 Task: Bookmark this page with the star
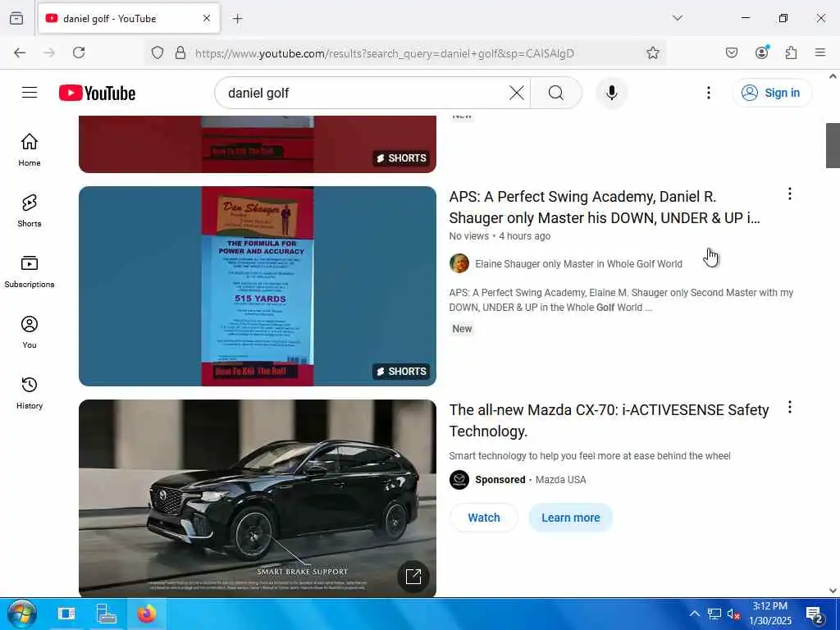652,52
